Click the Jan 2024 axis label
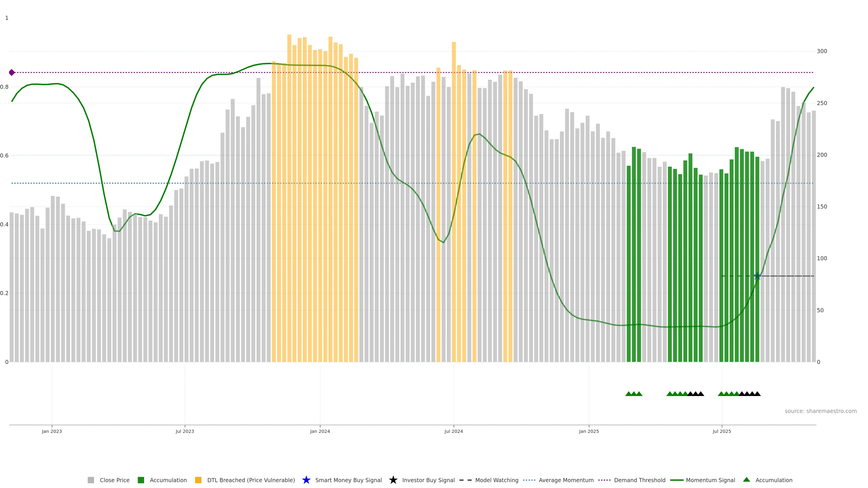The height and width of the screenshot is (488, 868). pos(320,431)
